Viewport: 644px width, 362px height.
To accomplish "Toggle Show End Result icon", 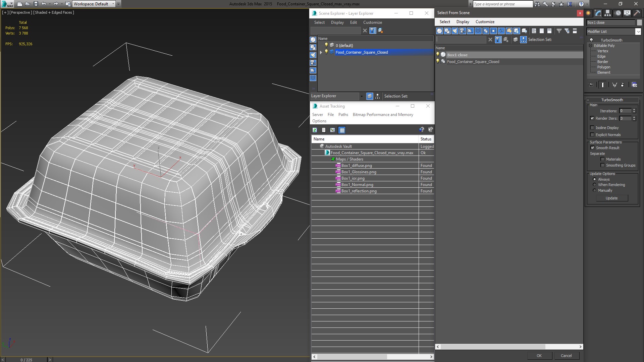I will point(603,85).
